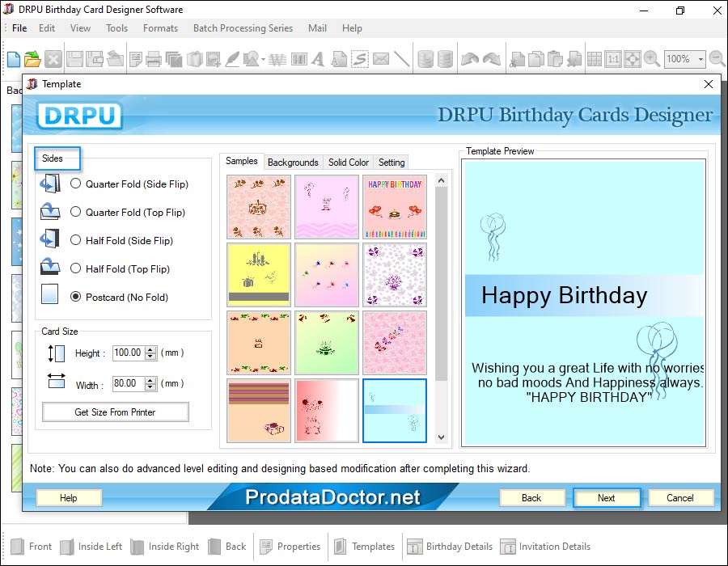Viewport: 728px width, 566px height.
Task: Click the Get Size From Printer button
Action: click(115, 412)
